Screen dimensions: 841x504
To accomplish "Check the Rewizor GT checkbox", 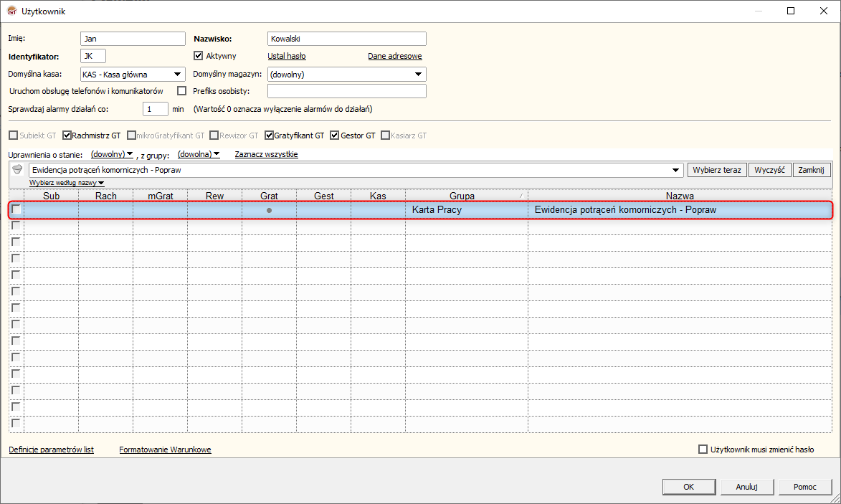I will (214, 135).
